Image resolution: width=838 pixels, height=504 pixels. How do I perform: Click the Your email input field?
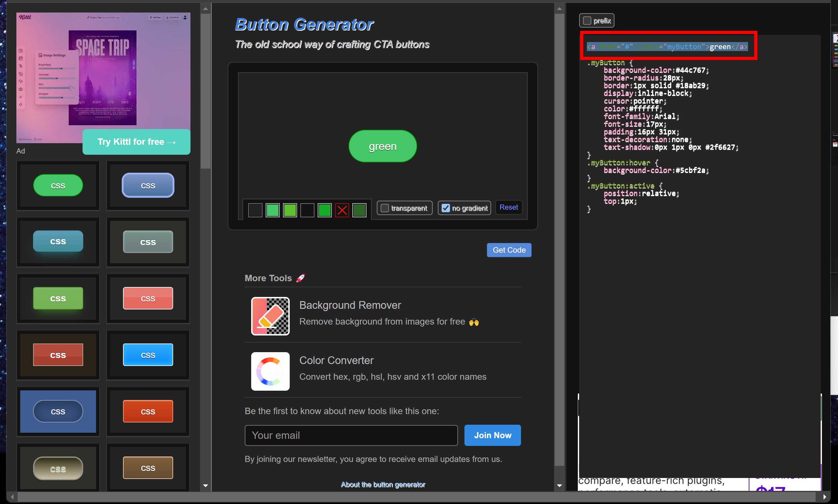tap(351, 435)
